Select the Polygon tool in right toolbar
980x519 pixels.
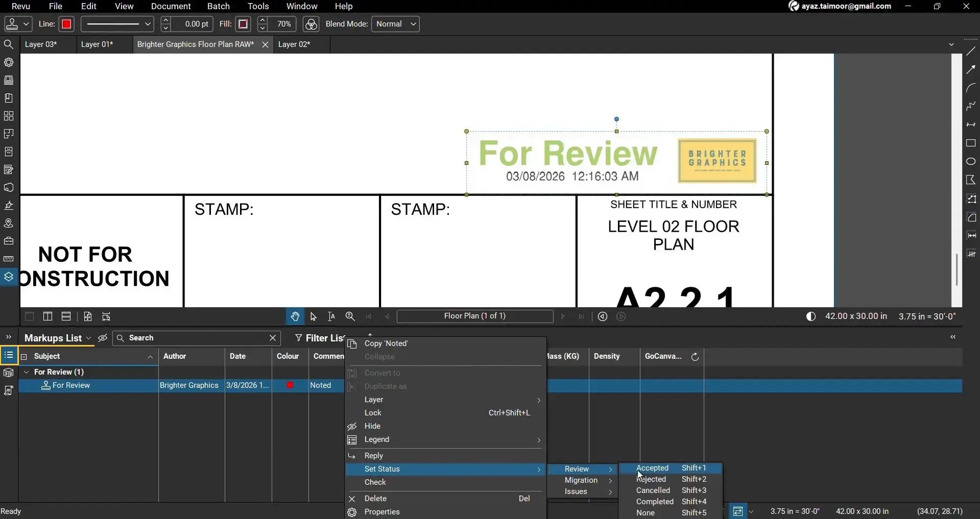pos(971,180)
